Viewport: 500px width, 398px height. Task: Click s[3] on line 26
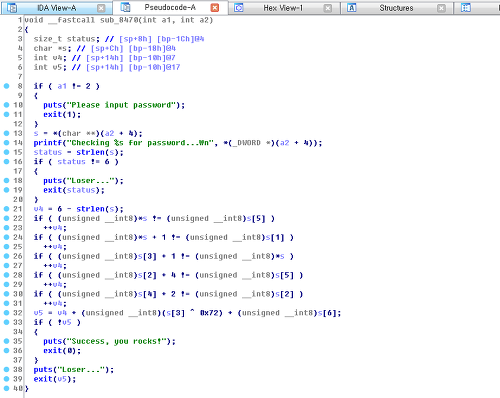[x=147, y=256]
